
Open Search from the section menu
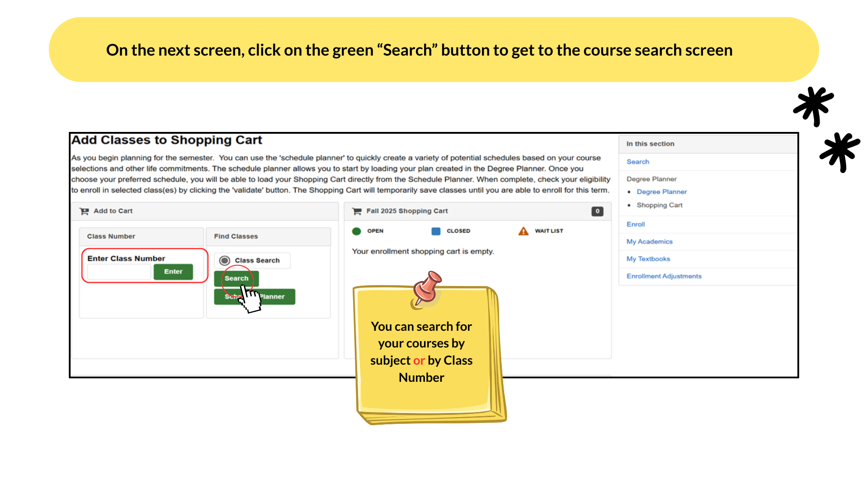(x=637, y=161)
